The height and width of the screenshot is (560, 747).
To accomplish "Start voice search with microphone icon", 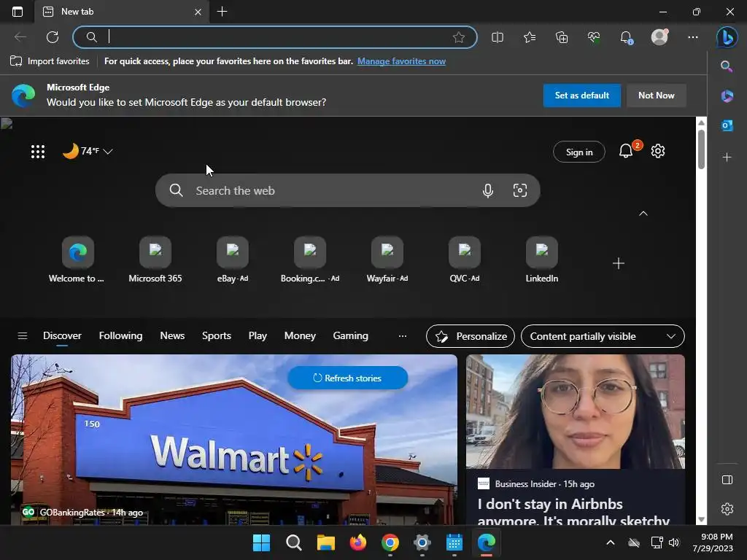I will [x=488, y=190].
